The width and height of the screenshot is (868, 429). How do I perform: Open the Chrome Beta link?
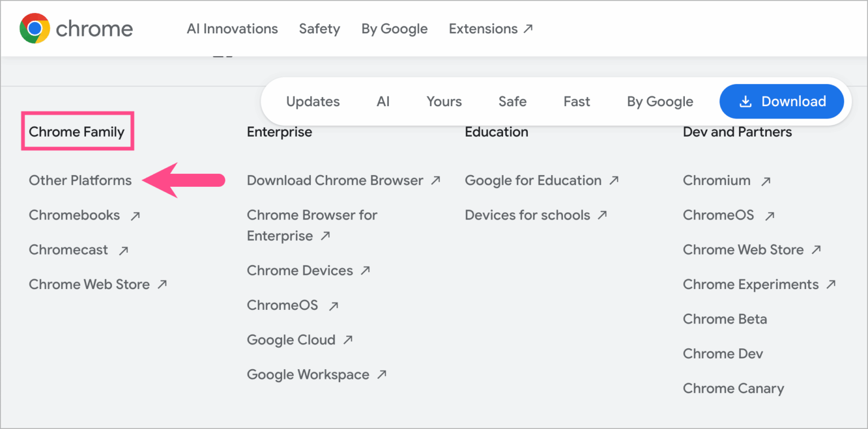coord(725,319)
